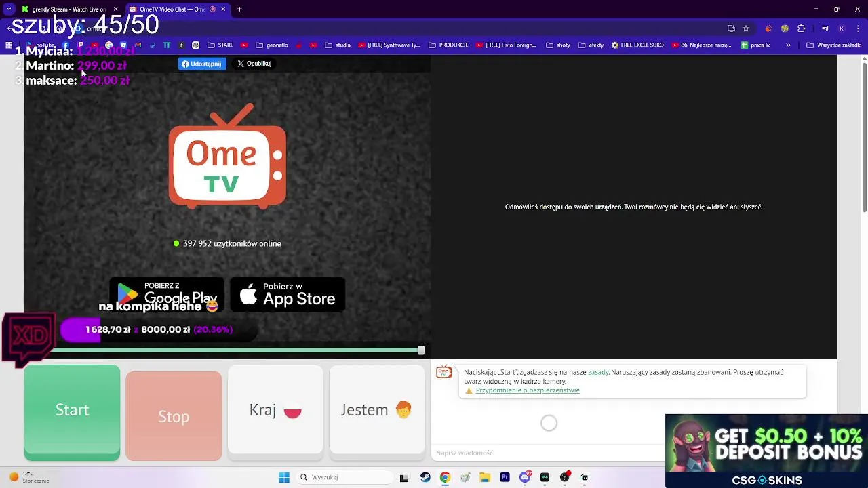Screen dimensions: 868x488
Task: Open the PRODUKCJE bookmarks folder
Action: [x=448, y=45]
